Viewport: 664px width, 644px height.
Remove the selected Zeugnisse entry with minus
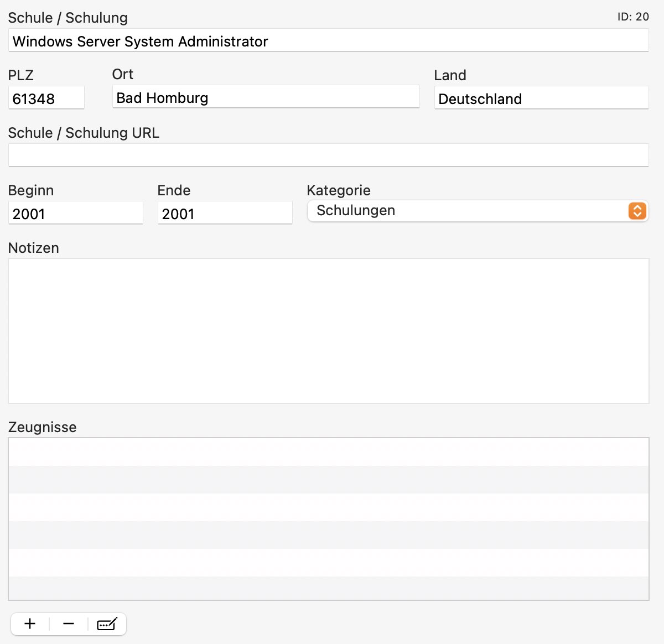69,624
